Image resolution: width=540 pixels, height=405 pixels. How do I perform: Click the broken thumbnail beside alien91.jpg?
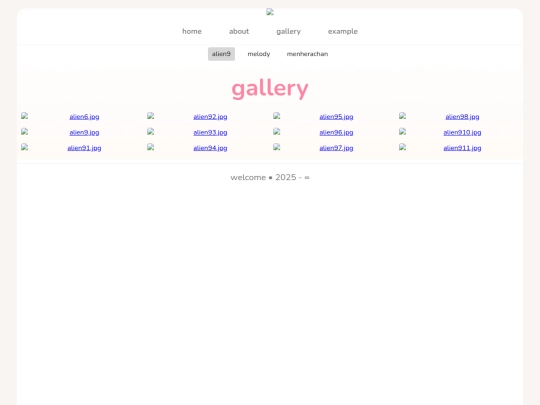point(24,147)
